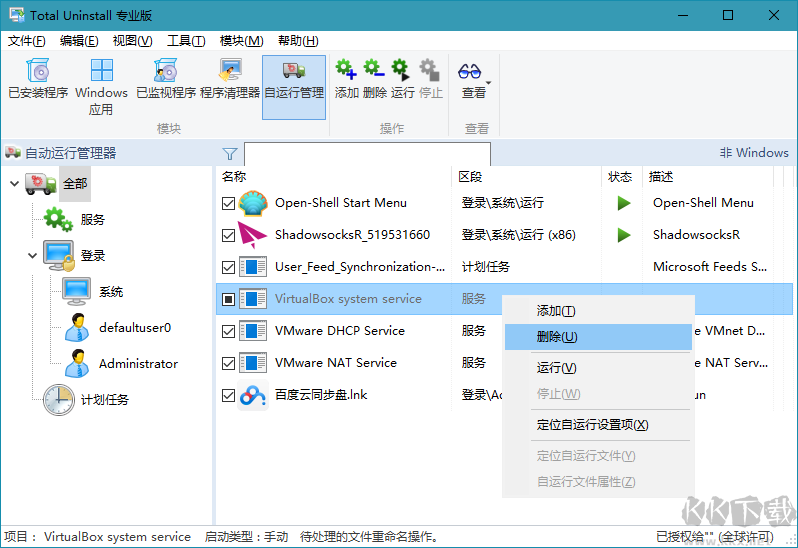Collapse the 登录 tree node
798x548 pixels.
tap(32, 255)
